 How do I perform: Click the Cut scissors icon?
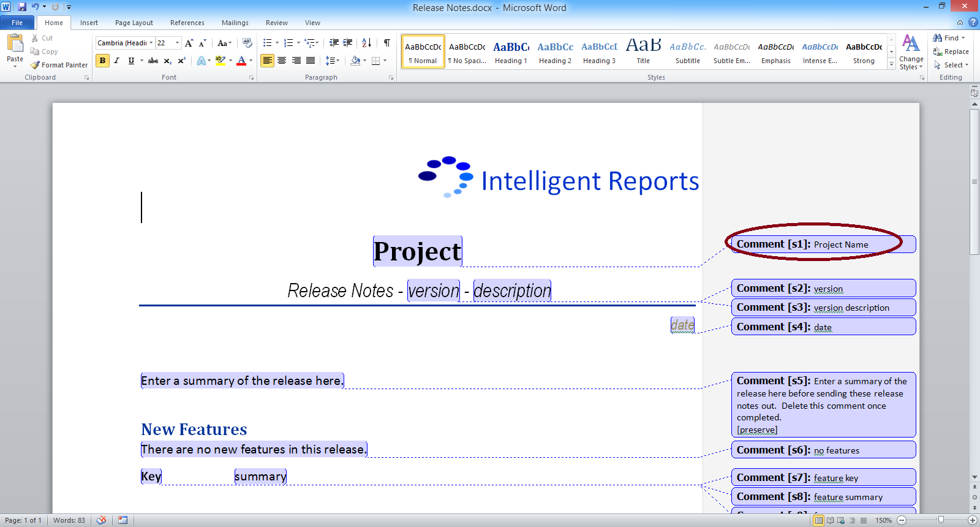pos(35,38)
